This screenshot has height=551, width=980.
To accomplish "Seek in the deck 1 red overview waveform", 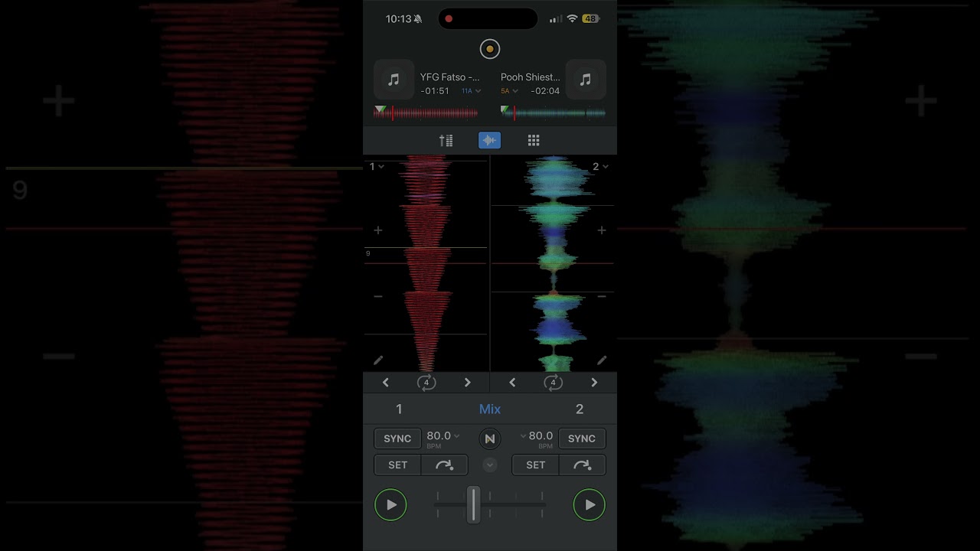I will coord(426,113).
